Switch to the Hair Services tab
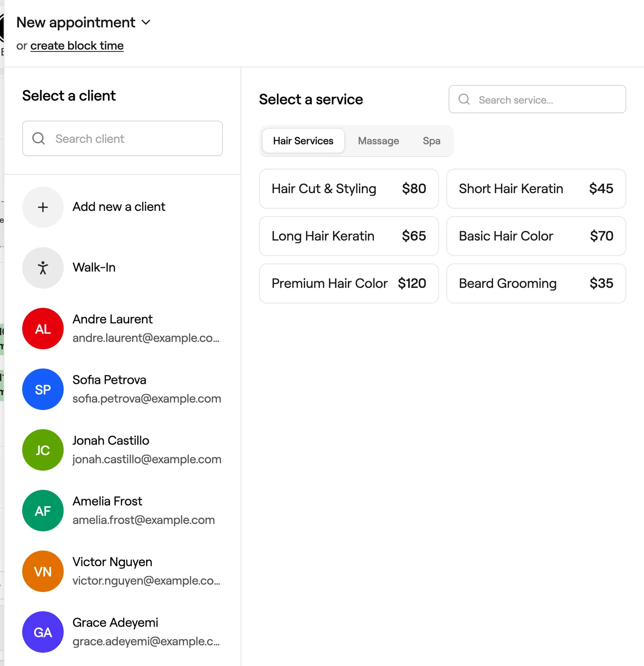This screenshot has width=644, height=666. click(303, 141)
